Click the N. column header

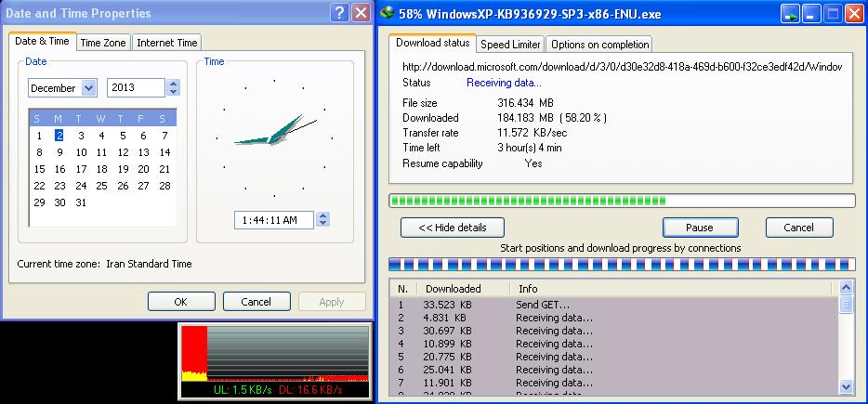click(x=403, y=288)
